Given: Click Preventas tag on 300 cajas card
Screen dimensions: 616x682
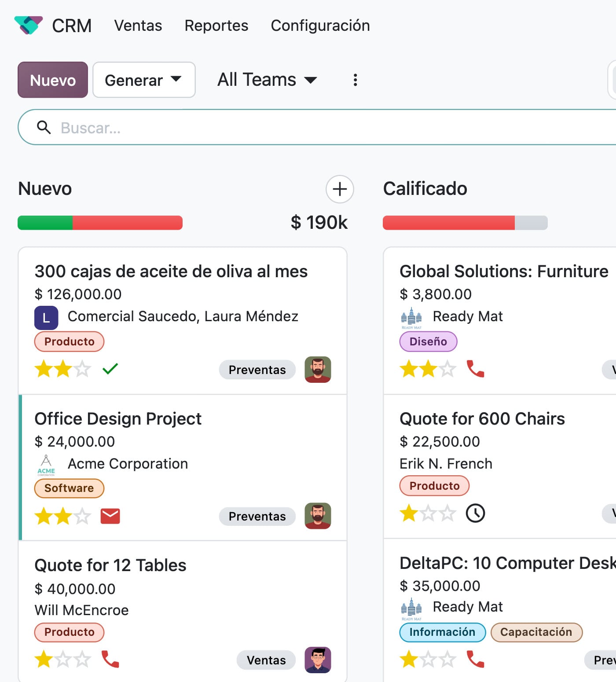Looking at the screenshot, I should click(257, 370).
